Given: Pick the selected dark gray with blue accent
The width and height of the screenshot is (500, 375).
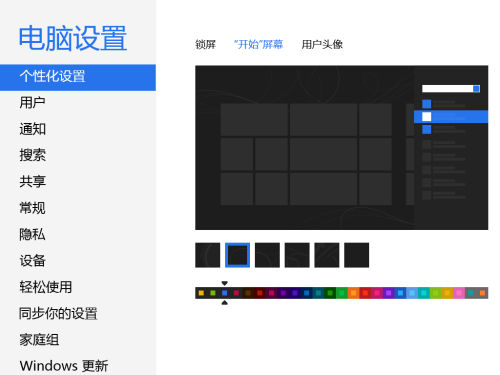Looking at the screenshot, I should [x=225, y=293].
